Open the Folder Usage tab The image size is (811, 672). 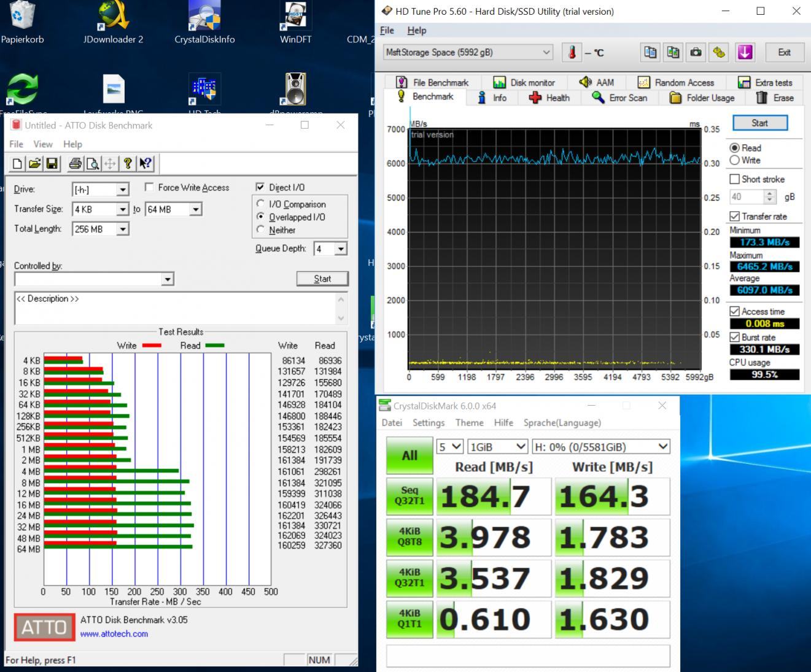702,98
